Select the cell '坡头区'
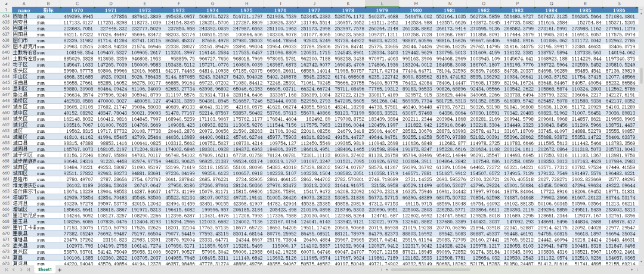This screenshot has width=644, height=274. [24, 70]
